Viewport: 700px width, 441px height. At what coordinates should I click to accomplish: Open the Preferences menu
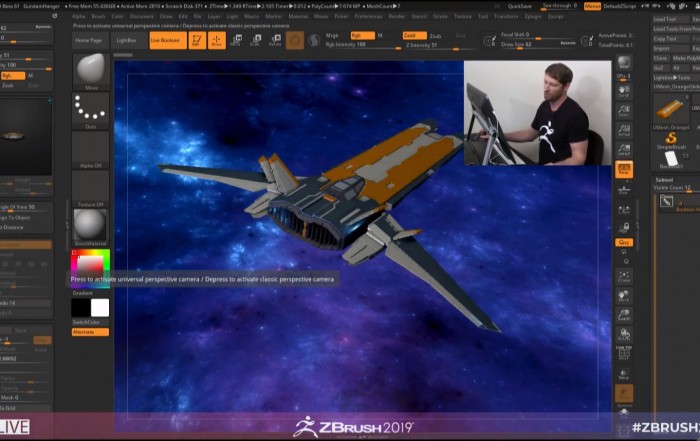coord(368,16)
